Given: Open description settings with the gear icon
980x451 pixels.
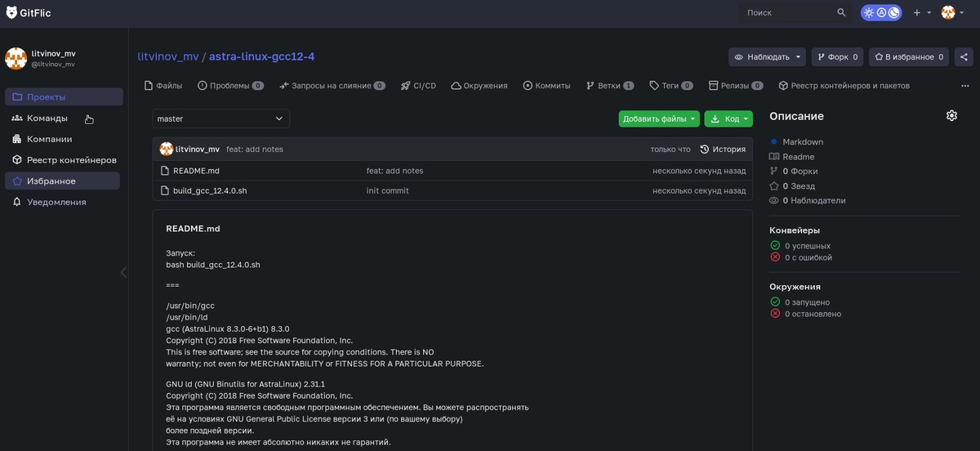Looking at the screenshot, I should pos(951,116).
